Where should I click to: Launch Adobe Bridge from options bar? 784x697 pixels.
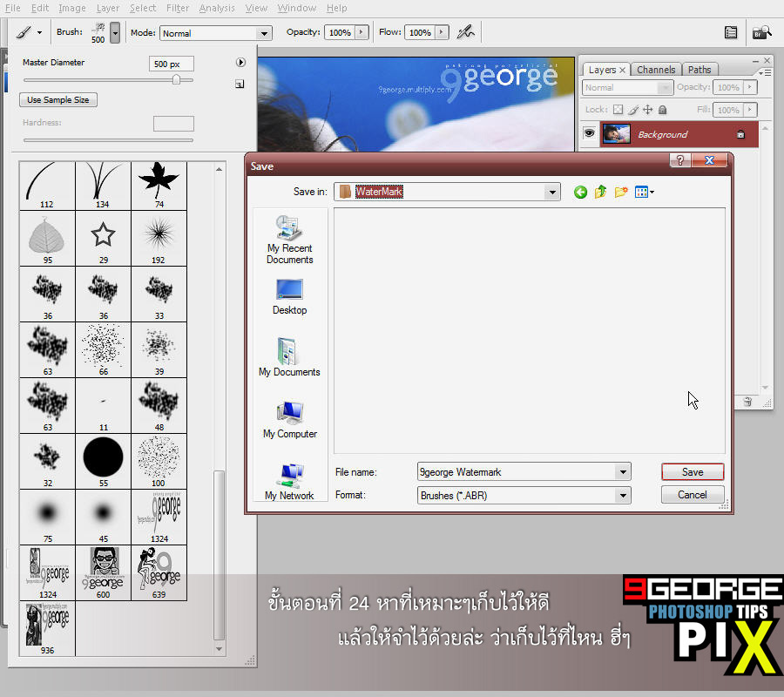click(761, 32)
